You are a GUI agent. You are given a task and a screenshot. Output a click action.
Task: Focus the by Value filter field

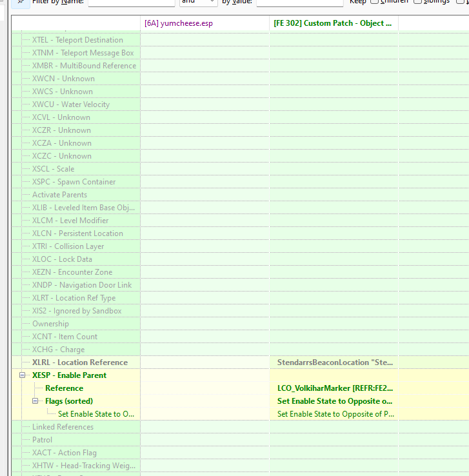coord(300,3)
